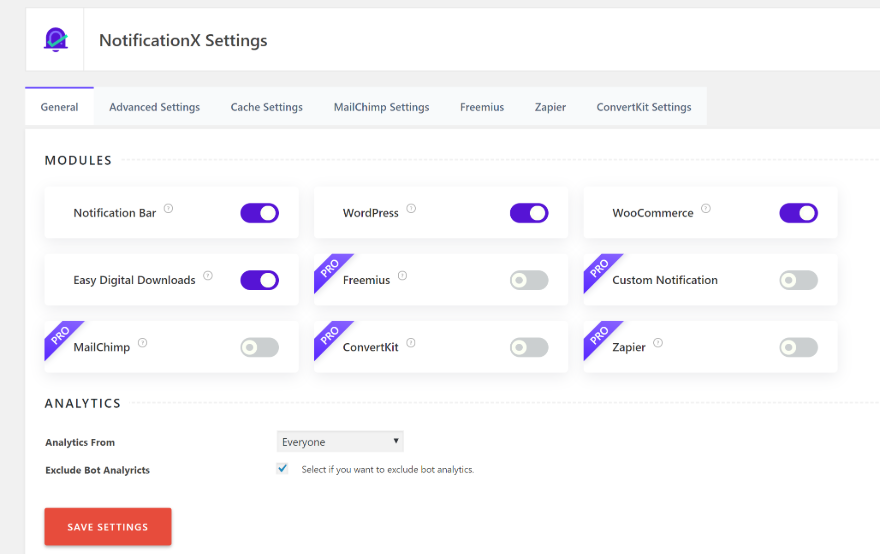880x554 pixels.
Task: Open help icon next to Freemius module
Action: [x=402, y=276]
